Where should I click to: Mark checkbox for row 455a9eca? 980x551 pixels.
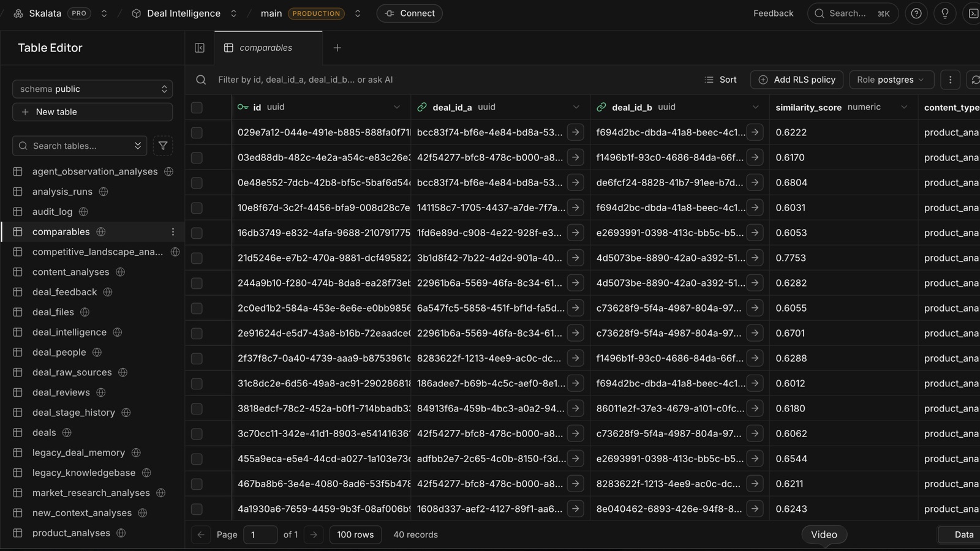click(197, 459)
